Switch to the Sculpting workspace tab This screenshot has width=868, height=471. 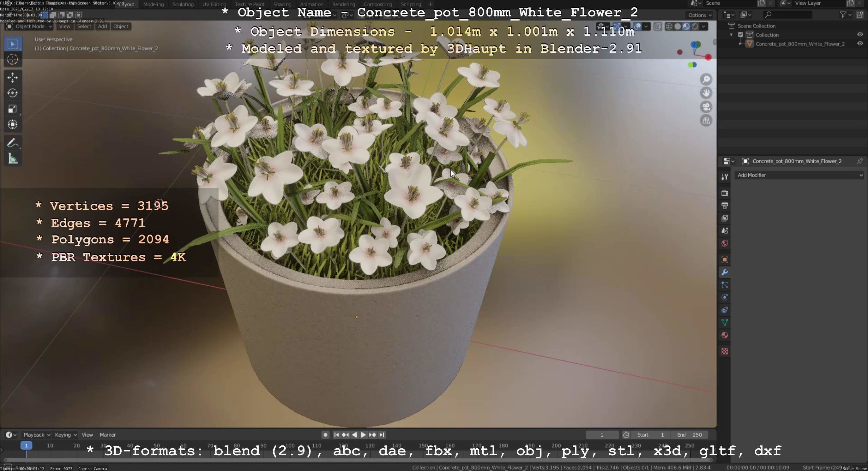click(x=183, y=4)
